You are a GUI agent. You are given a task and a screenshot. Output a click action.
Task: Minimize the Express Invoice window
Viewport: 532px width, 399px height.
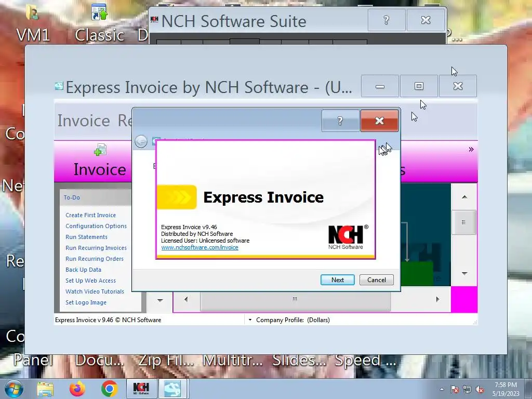(x=380, y=86)
